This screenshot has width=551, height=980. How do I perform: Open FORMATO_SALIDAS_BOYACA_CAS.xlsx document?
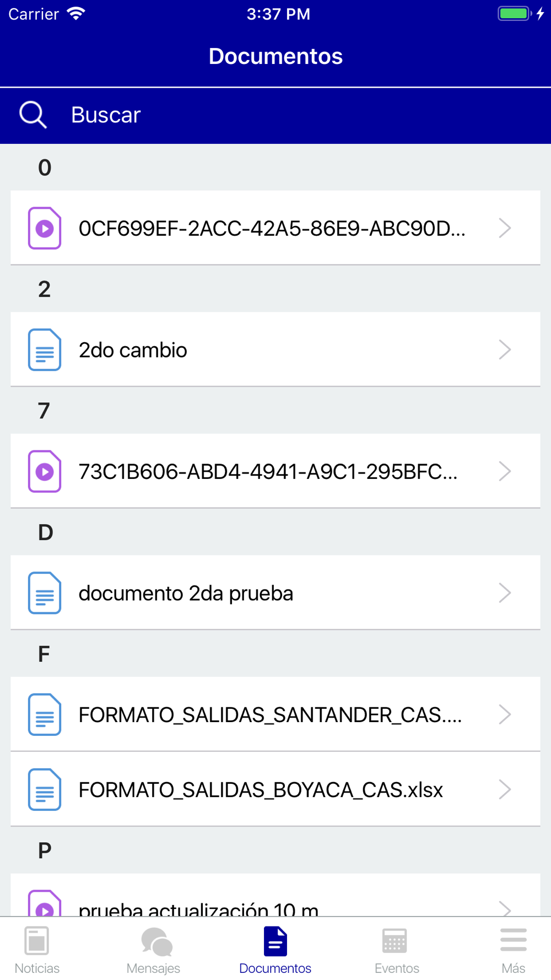pyautogui.click(x=261, y=790)
